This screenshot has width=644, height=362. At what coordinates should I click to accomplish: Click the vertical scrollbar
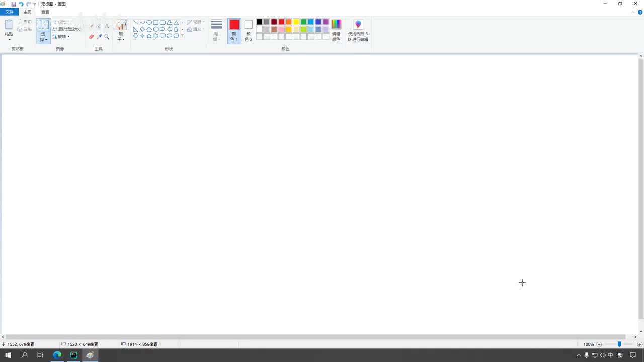click(640, 189)
